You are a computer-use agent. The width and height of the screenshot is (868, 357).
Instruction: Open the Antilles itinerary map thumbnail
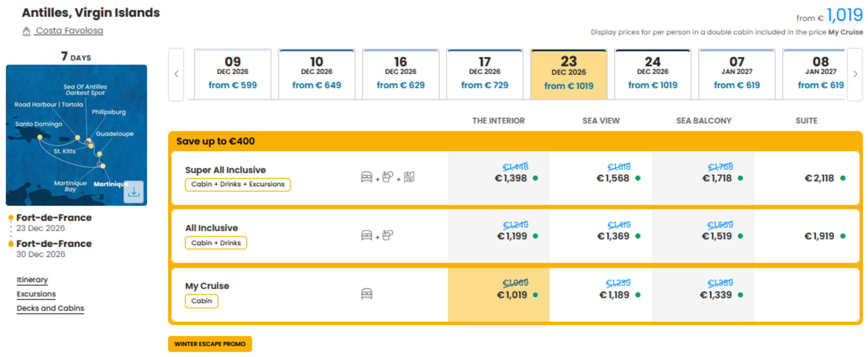click(76, 135)
